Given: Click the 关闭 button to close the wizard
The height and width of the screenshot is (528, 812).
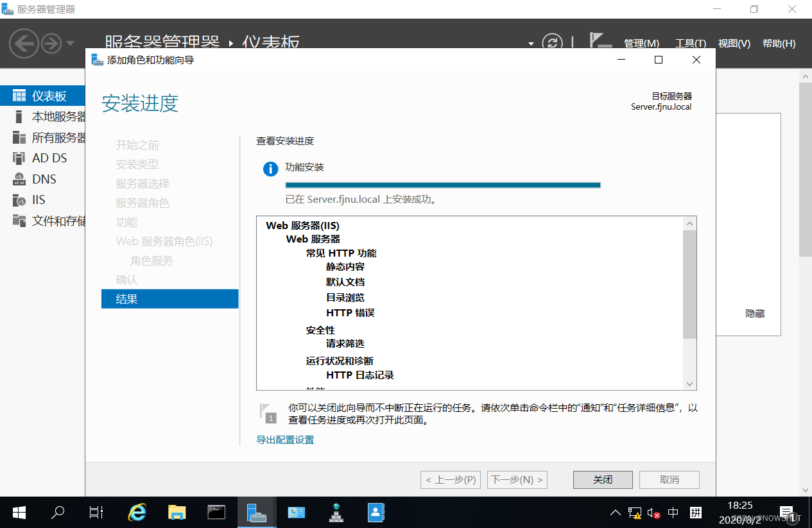Looking at the screenshot, I should (x=602, y=479).
